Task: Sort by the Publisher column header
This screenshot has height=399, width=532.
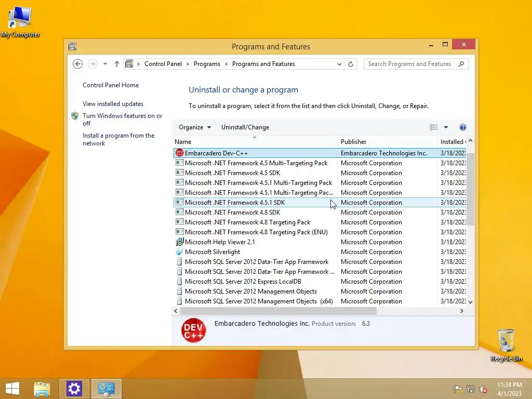Action: pos(388,141)
